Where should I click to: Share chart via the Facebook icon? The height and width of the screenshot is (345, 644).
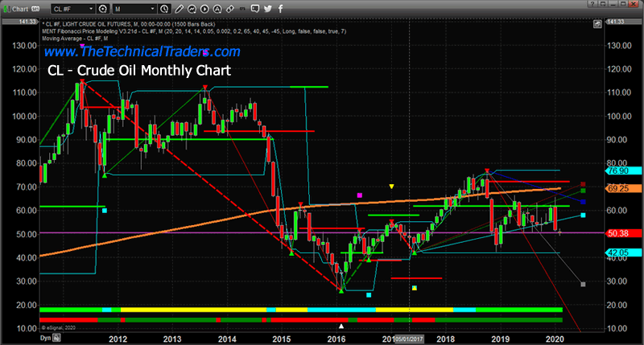280,9
